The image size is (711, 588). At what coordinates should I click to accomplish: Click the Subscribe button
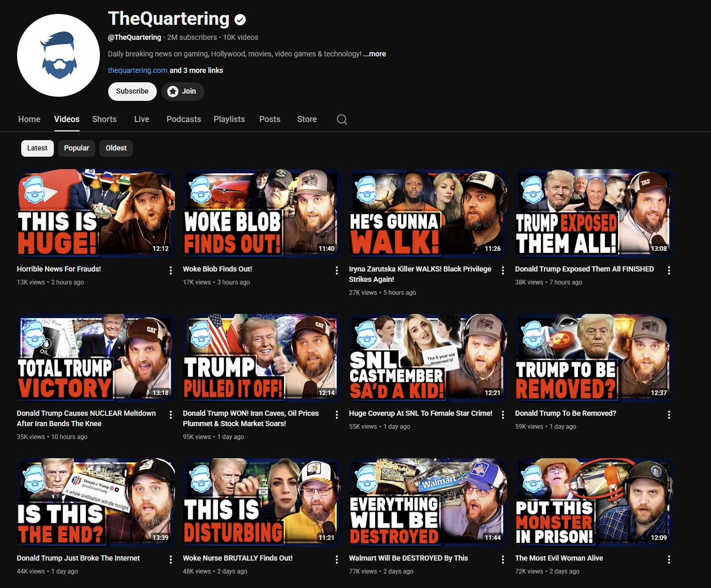(132, 92)
